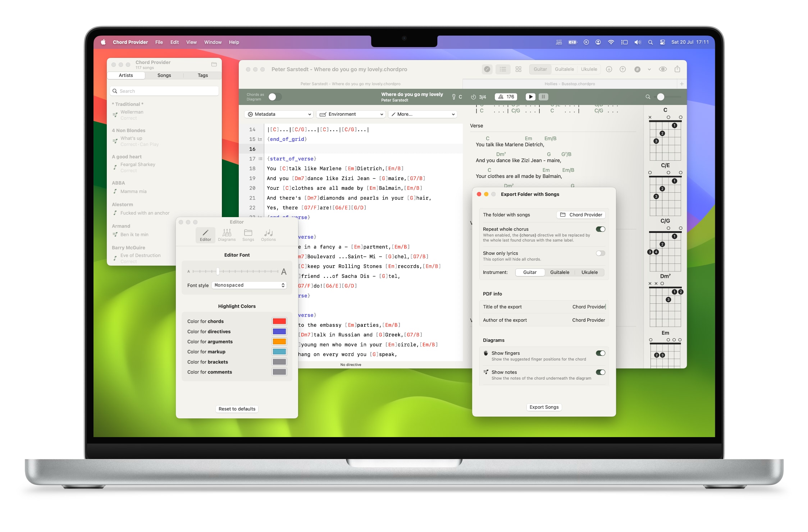Click the metronome tempo 176 button
808x532 pixels.
pyautogui.click(x=506, y=97)
